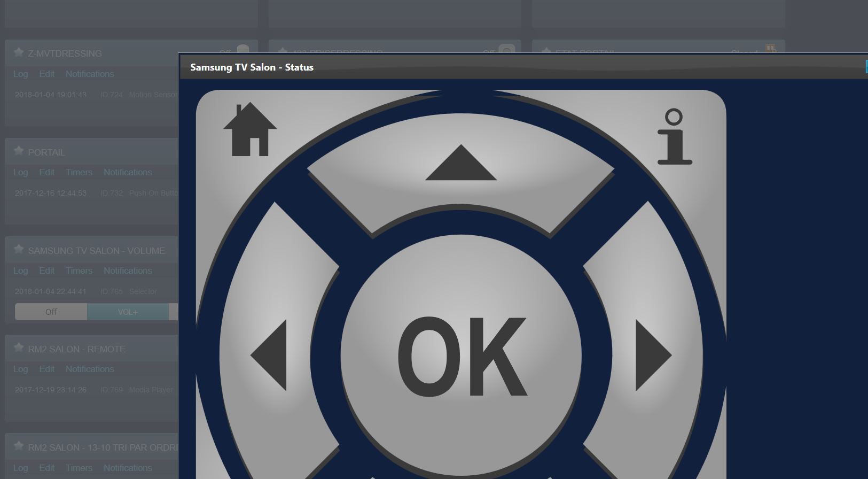Open Log for PORTAIL
Screen dimensions: 868x479
[x=20, y=172]
